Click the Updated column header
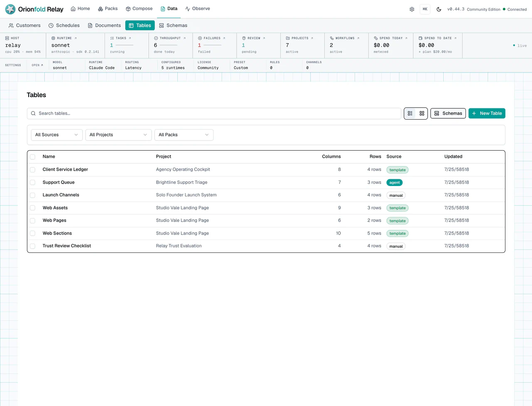Image resolution: width=532 pixels, height=406 pixels. pos(453,157)
